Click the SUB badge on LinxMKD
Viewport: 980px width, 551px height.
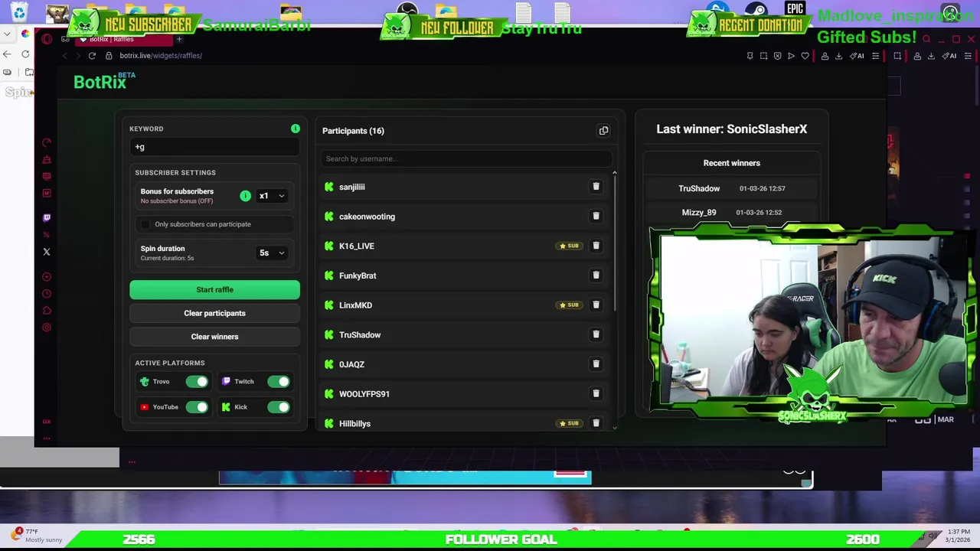569,305
